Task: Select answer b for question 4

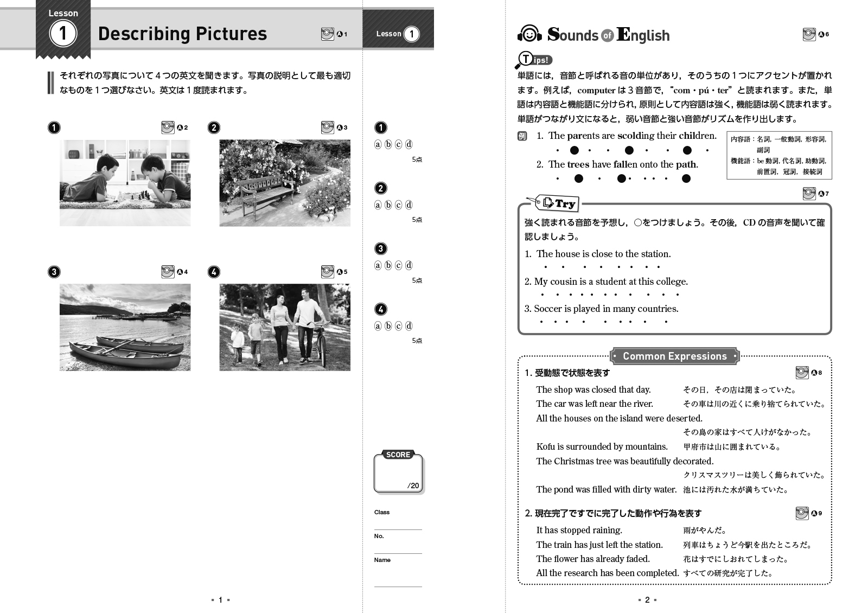Action: [388, 326]
